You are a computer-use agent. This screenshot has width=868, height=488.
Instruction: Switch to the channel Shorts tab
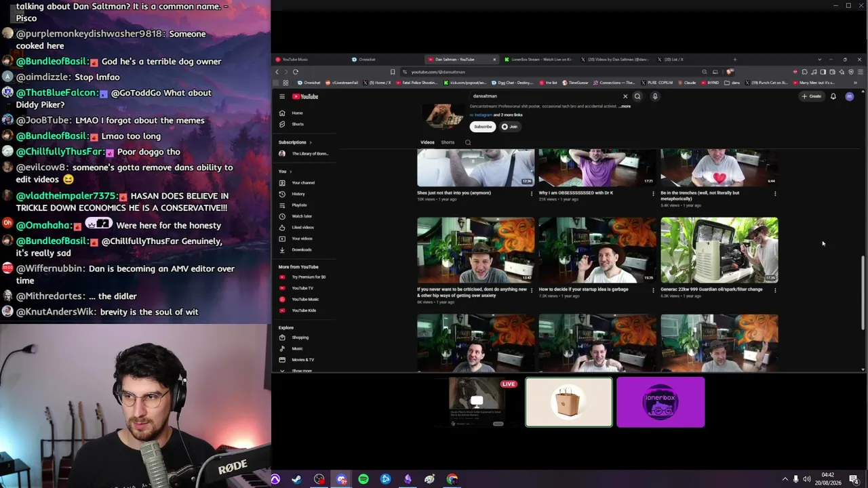[x=448, y=142]
